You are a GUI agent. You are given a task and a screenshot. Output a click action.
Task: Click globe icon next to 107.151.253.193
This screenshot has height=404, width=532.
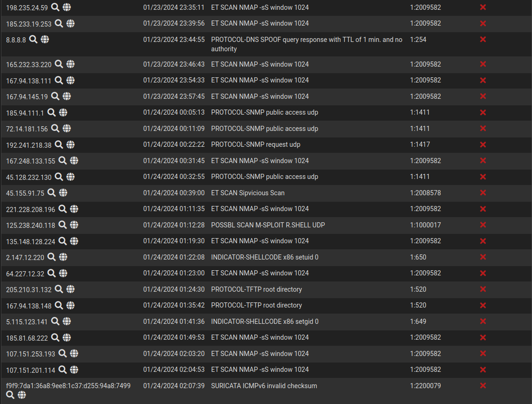click(74, 353)
